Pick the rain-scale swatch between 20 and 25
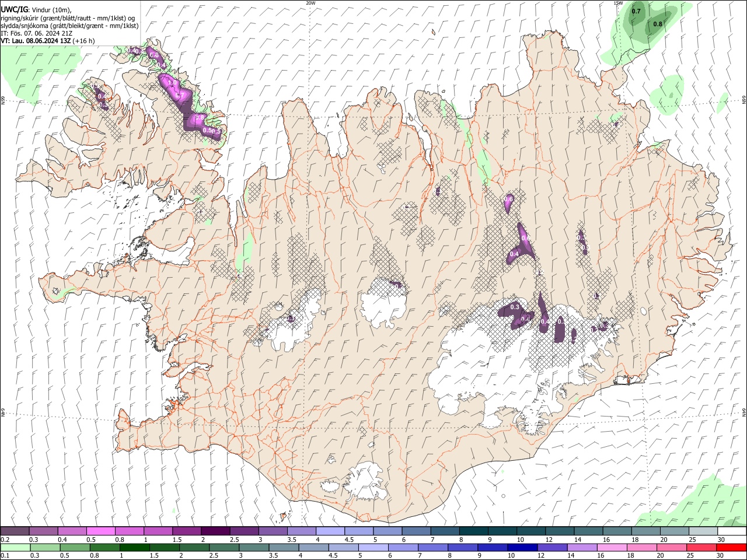The height and width of the screenshot is (560, 747). pos(671,547)
